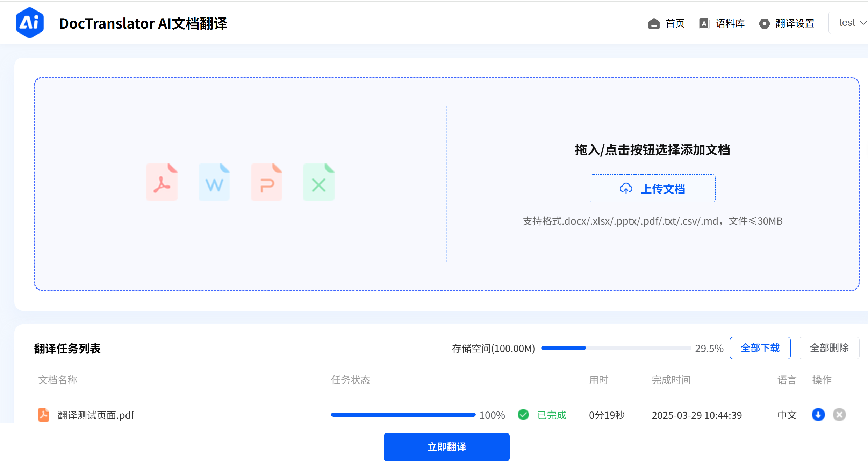Click the PDF icon beside 翻译测试页面.pdf

43,415
